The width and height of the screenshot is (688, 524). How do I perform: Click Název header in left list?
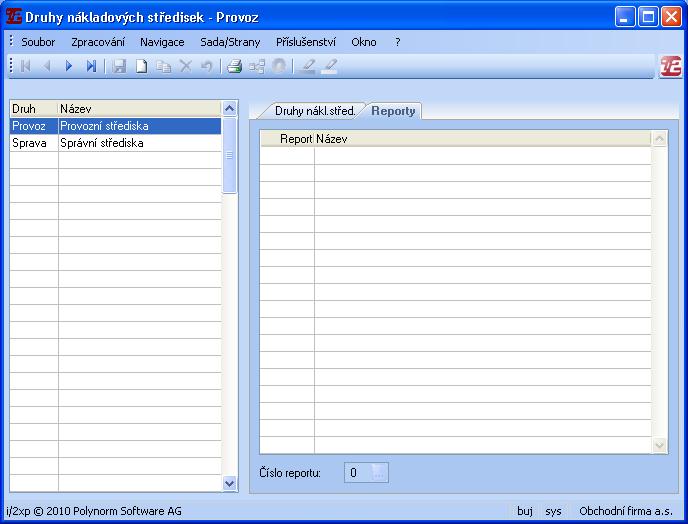click(x=140, y=109)
